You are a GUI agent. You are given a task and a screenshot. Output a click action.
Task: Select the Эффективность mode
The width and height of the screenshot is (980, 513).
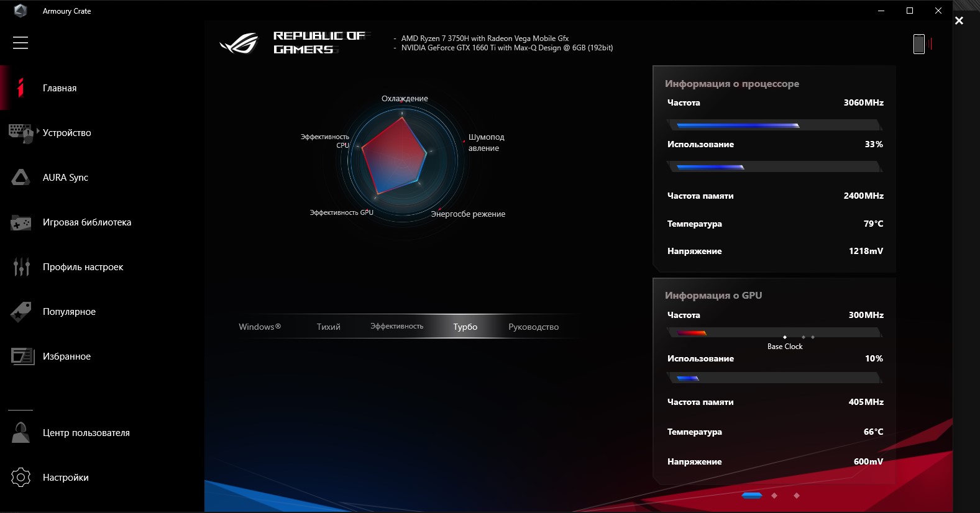396,327
